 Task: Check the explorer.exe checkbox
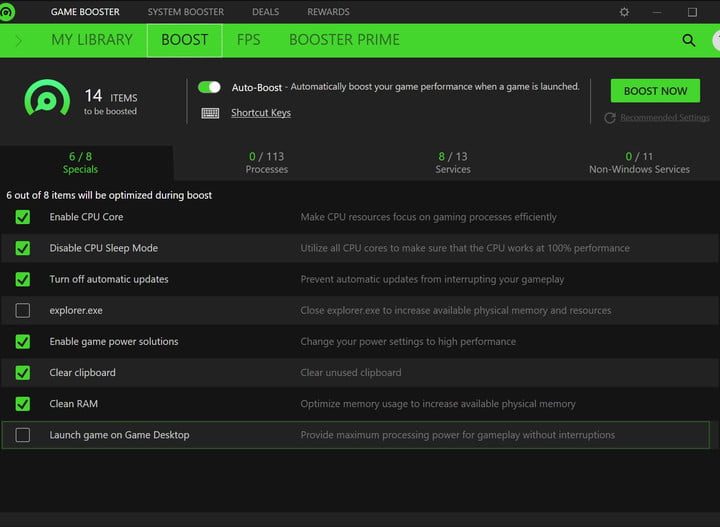(x=22, y=310)
